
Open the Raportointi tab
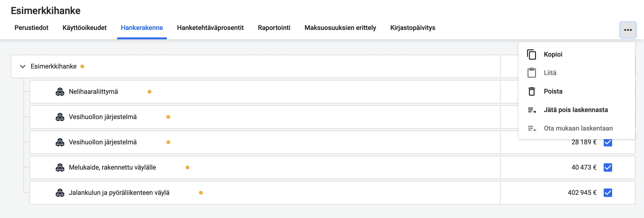(274, 28)
